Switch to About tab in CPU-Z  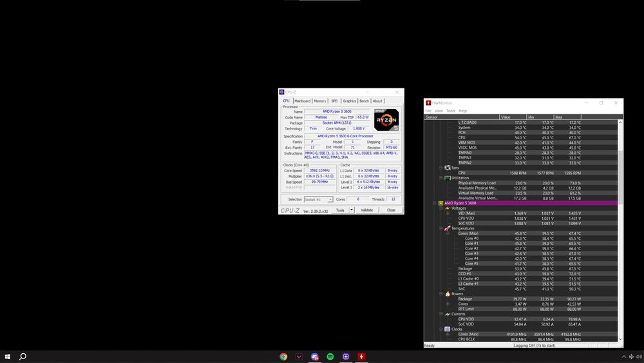[377, 101]
